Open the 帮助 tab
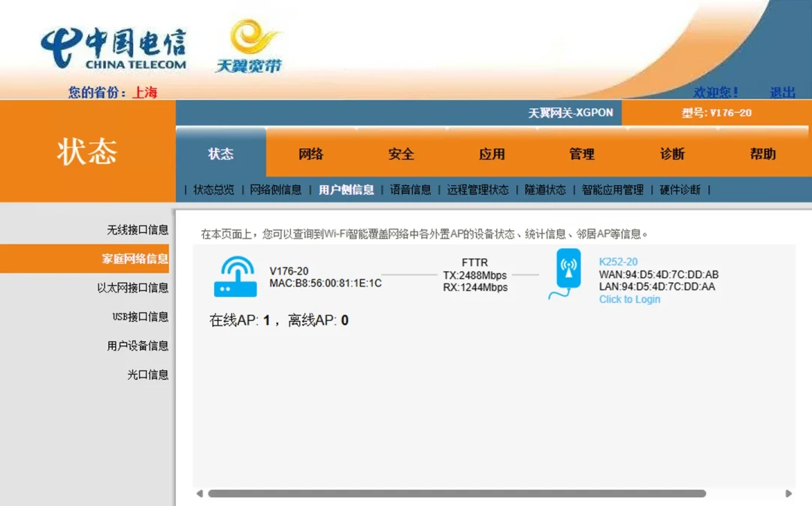Viewport: 812px width, 506px height. tap(763, 154)
